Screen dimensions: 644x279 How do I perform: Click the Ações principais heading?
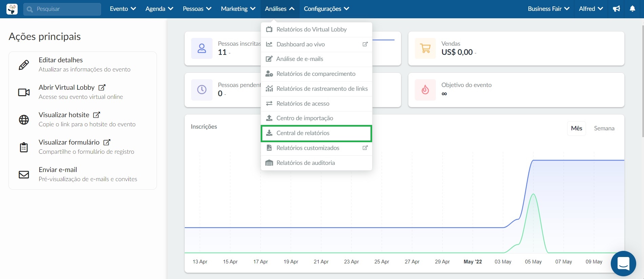[45, 37]
